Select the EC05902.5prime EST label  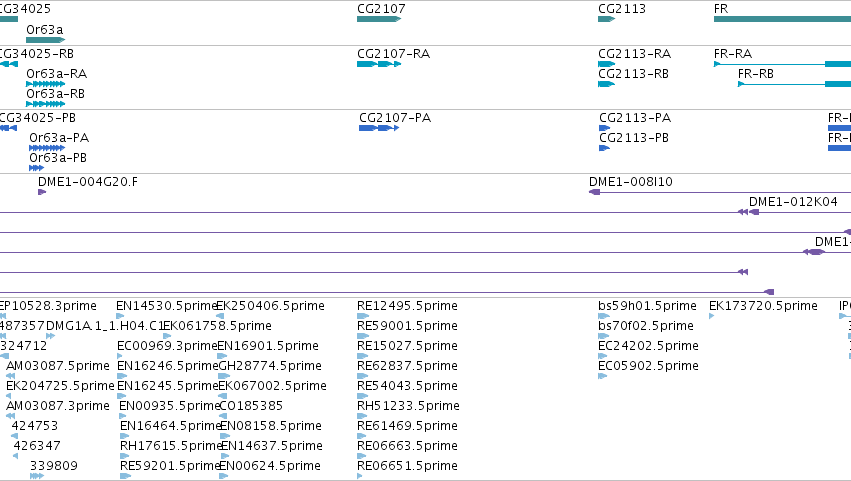click(648, 366)
